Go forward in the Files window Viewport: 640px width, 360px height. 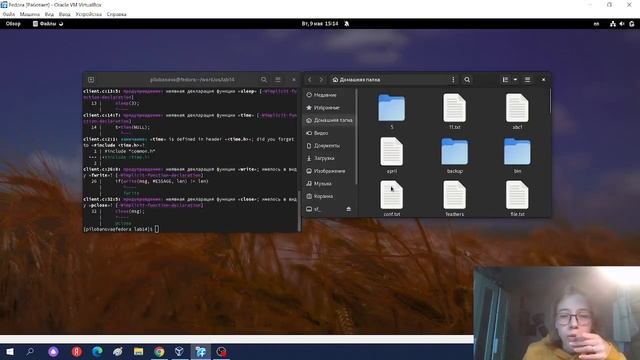click(x=321, y=80)
